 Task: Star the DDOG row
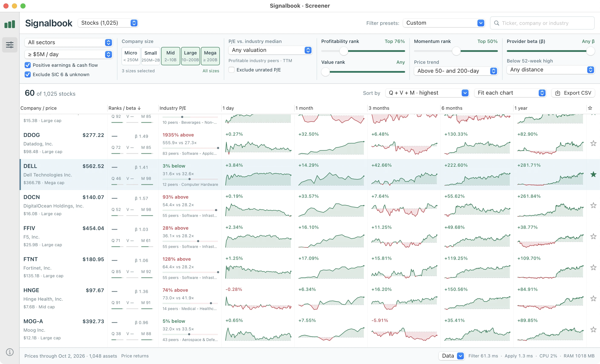pos(593,143)
